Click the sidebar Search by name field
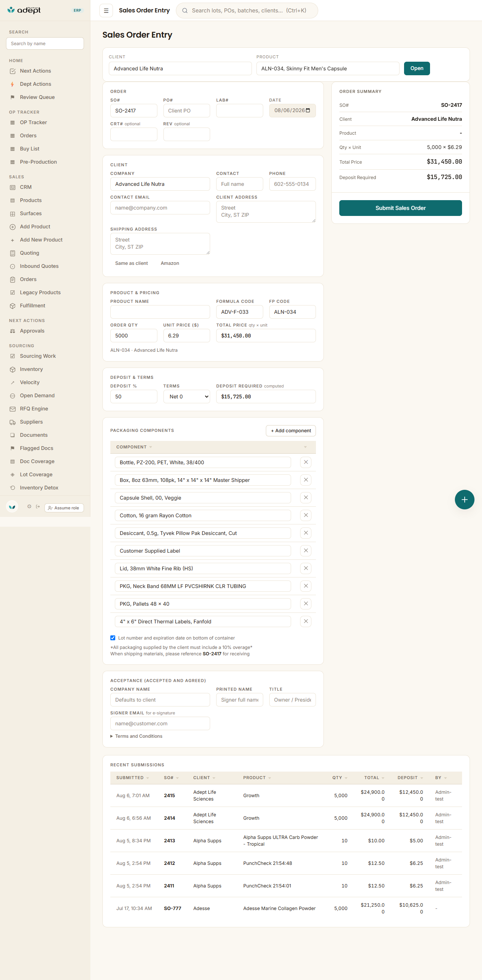This screenshot has width=482, height=980. pyautogui.click(x=45, y=43)
